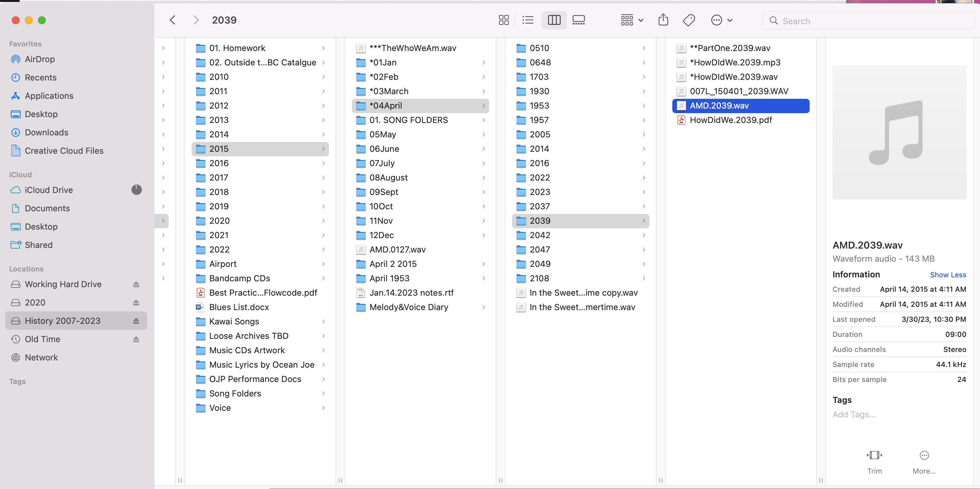
Task: Eject the Old Time volume
Action: click(136, 339)
